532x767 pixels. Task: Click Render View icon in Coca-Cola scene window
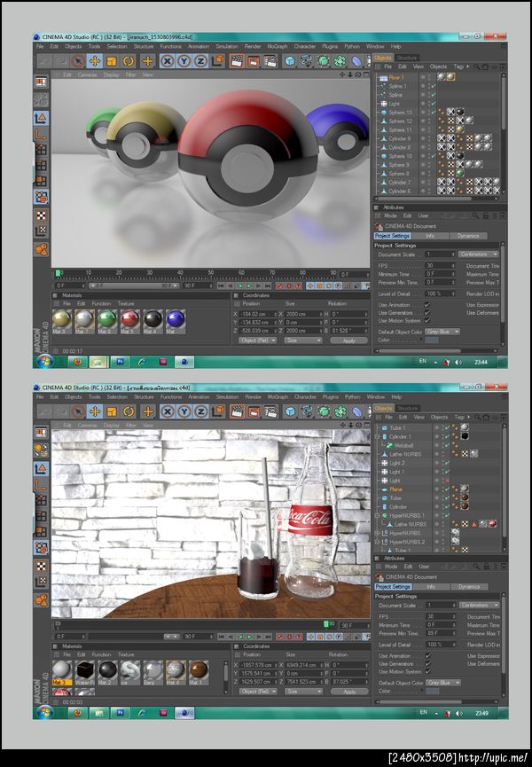point(237,411)
